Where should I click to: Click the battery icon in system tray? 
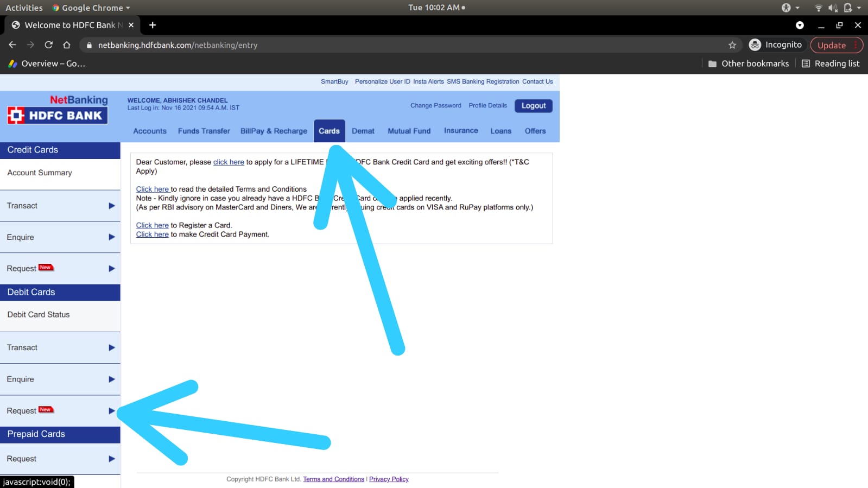(x=847, y=8)
